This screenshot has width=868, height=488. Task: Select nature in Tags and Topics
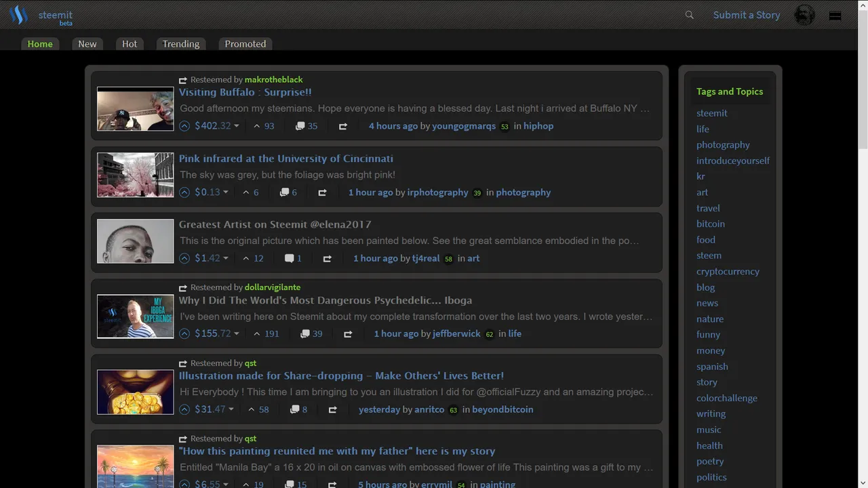[710, 319]
